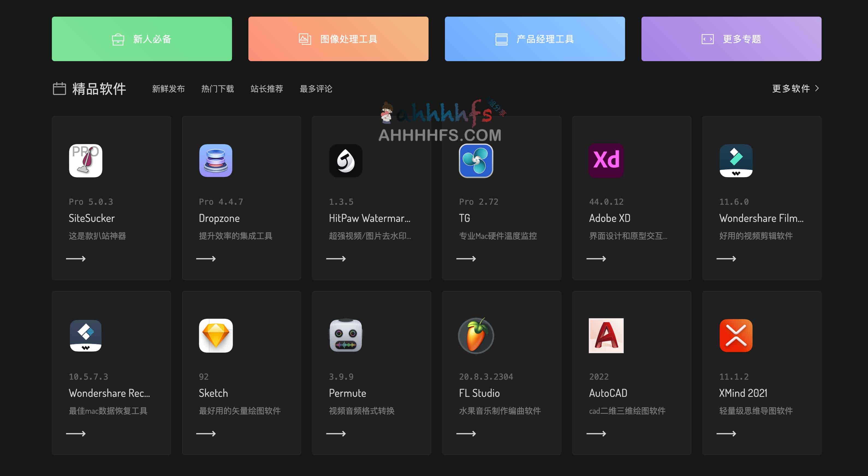Image resolution: width=868 pixels, height=476 pixels.
Task: Click the description 水果音乐制作编曲软件
Action: point(500,411)
